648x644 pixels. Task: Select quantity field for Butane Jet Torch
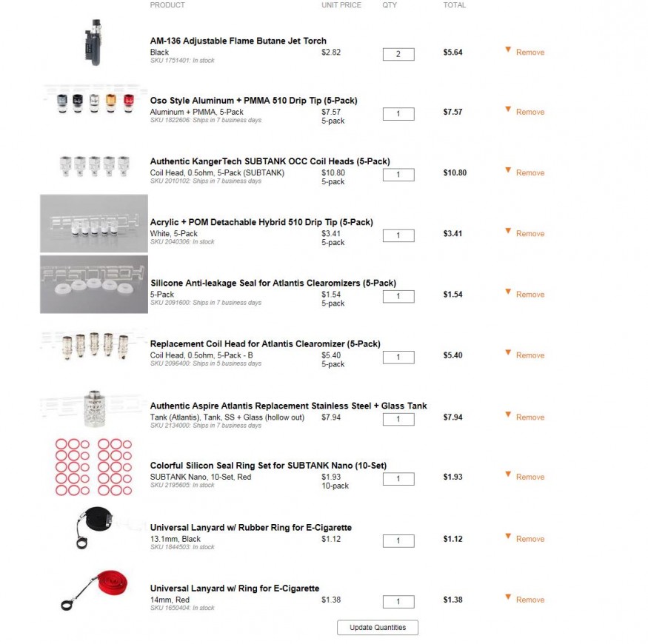tap(398, 54)
